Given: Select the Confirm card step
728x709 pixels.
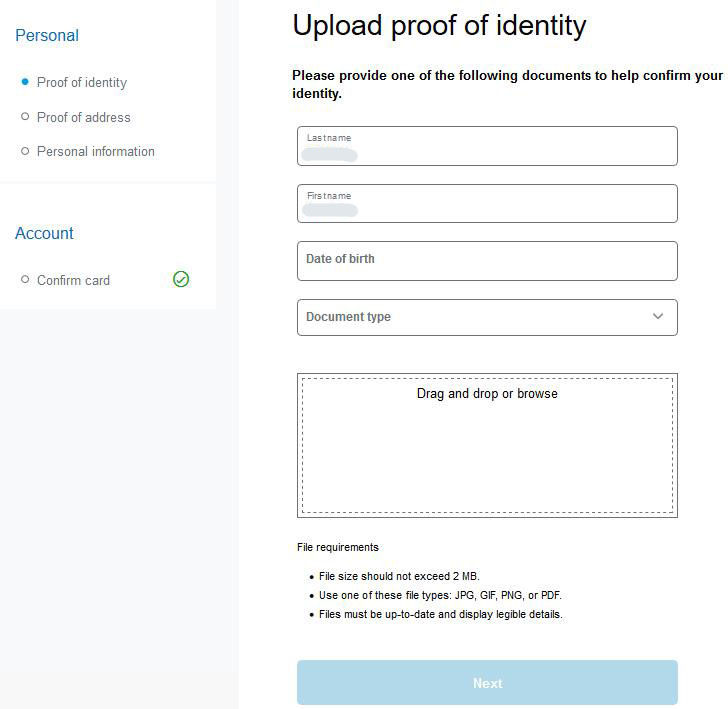Looking at the screenshot, I should [73, 281].
